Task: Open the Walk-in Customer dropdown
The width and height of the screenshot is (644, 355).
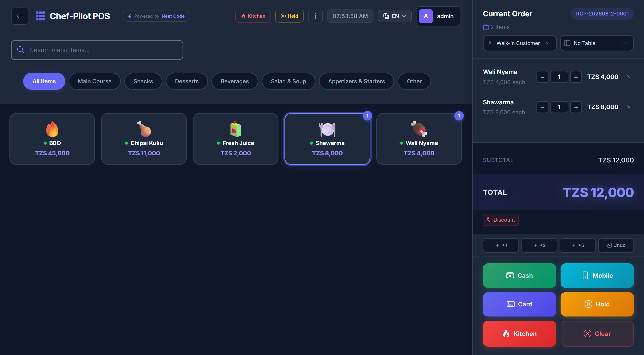Action: pos(520,43)
